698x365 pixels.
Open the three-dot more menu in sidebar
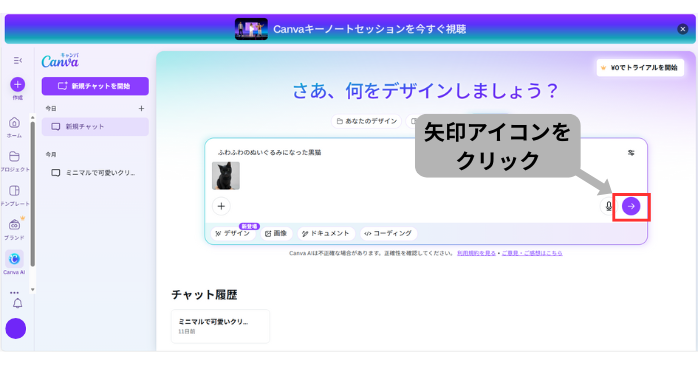14,292
